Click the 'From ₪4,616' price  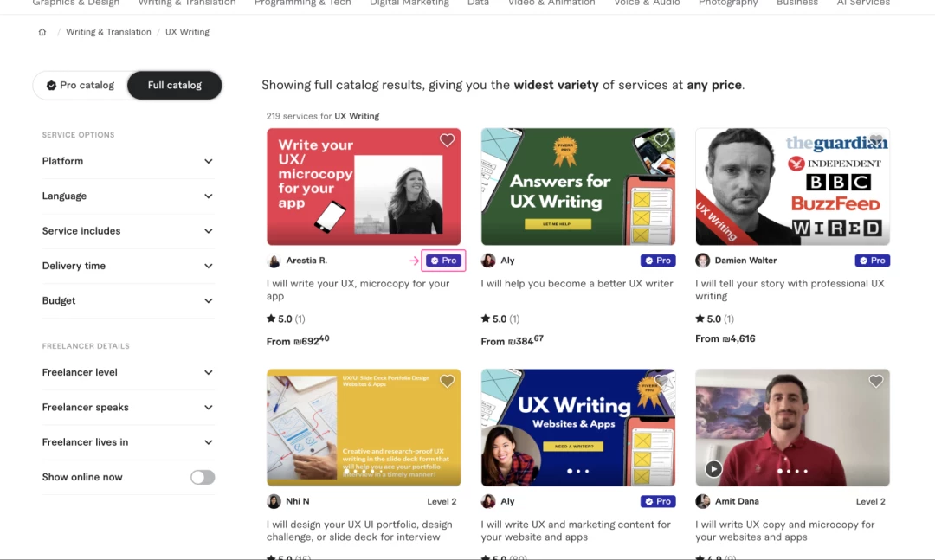pos(725,338)
